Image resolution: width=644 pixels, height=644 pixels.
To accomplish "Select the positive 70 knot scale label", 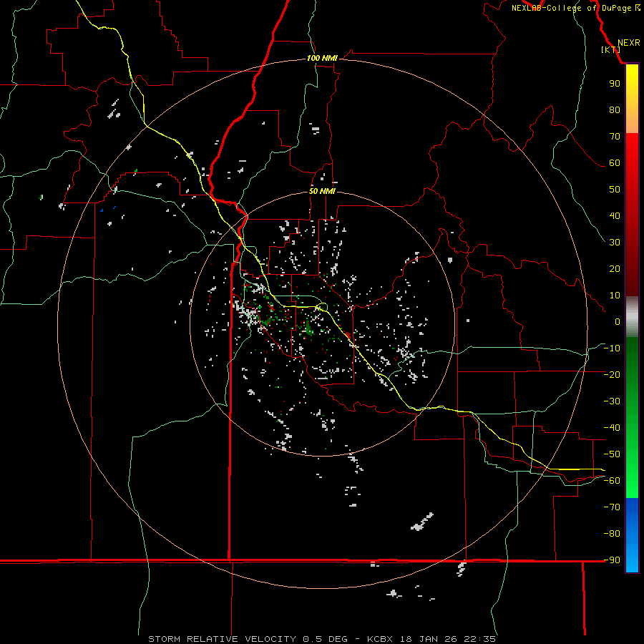I will tap(615, 137).
